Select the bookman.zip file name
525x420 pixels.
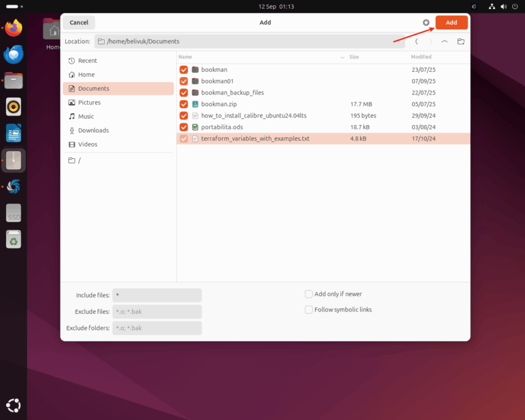click(219, 104)
